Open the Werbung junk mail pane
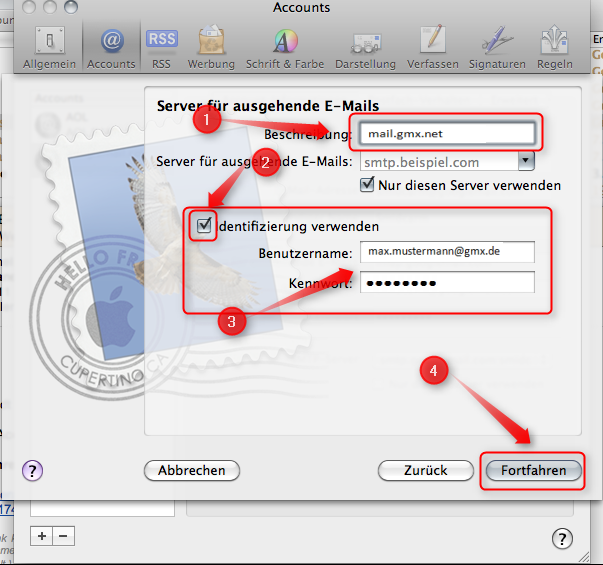The image size is (603, 565). pyautogui.click(x=211, y=48)
